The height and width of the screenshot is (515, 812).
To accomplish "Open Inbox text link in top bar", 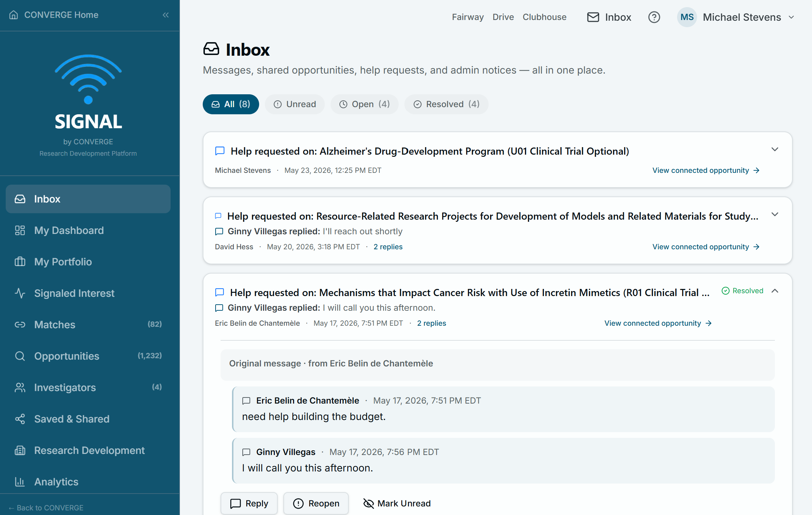I will tap(618, 17).
